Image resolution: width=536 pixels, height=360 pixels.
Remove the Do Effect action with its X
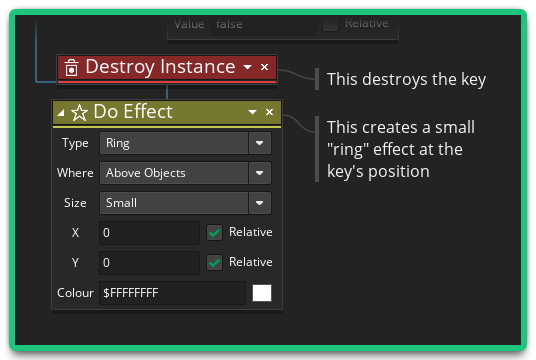tap(269, 112)
